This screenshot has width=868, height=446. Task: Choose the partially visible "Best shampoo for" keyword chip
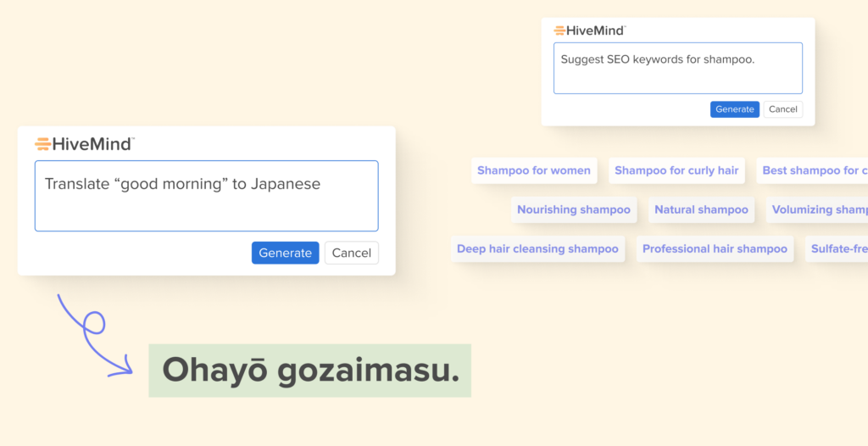point(812,170)
